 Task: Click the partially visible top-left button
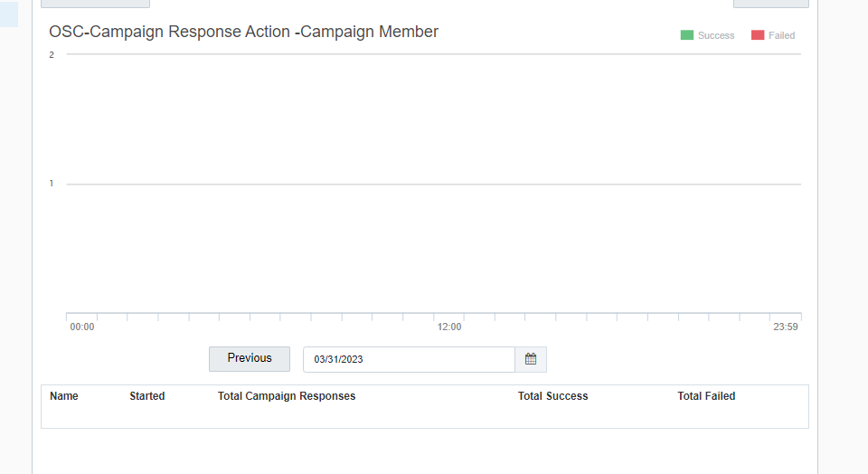pos(95,4)
